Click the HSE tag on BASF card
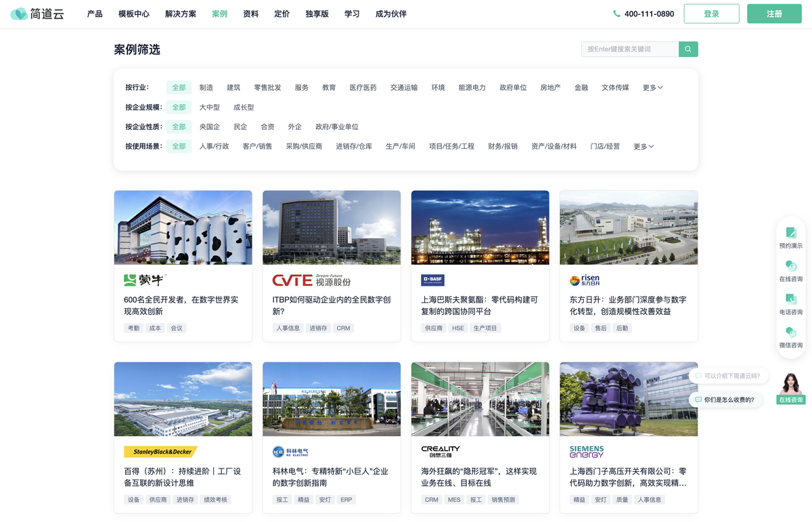Image resolution: width=812 pixels, height=522 pixels. pos(458,328)
